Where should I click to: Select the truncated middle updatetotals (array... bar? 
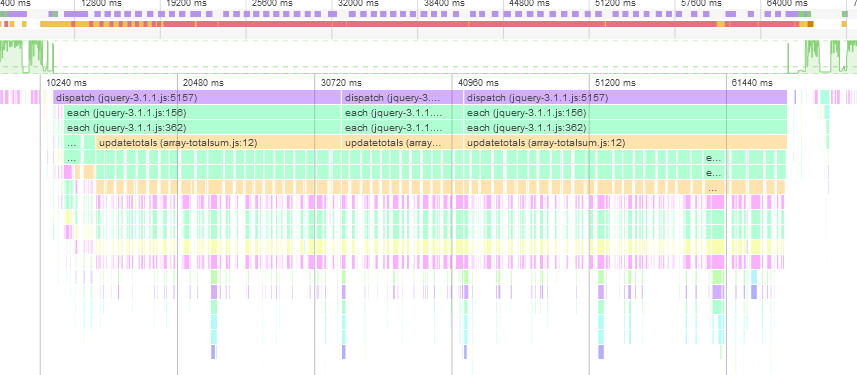(402, 142)
